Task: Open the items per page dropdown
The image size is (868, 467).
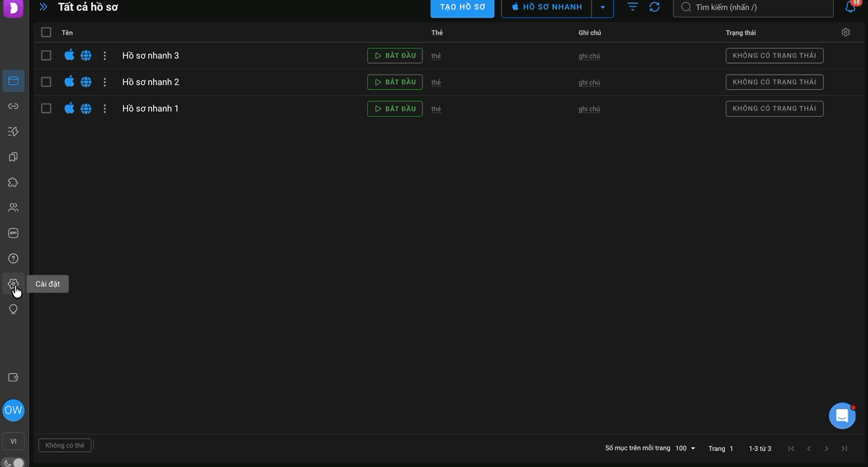Action: tap(685, 448)
